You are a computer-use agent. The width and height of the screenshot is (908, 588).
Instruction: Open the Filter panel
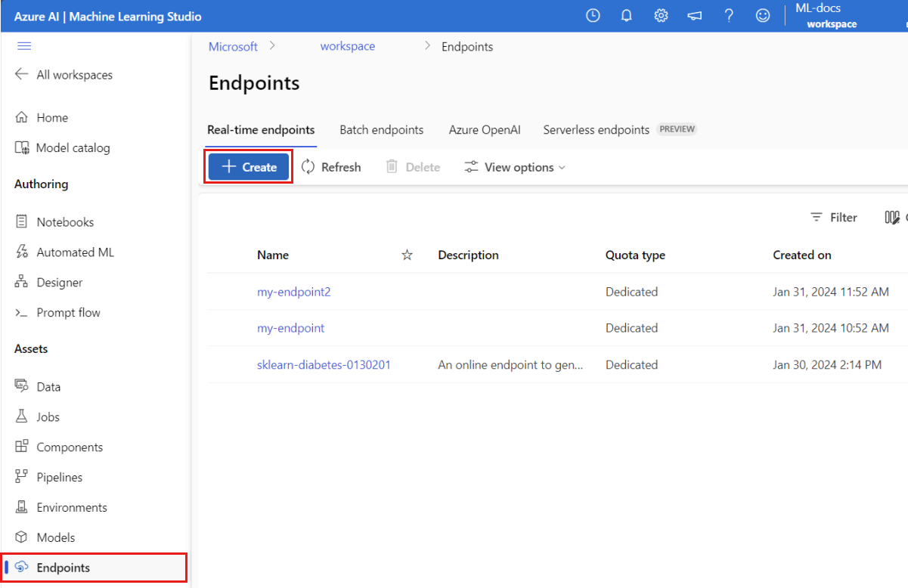[x=834, y=218]
